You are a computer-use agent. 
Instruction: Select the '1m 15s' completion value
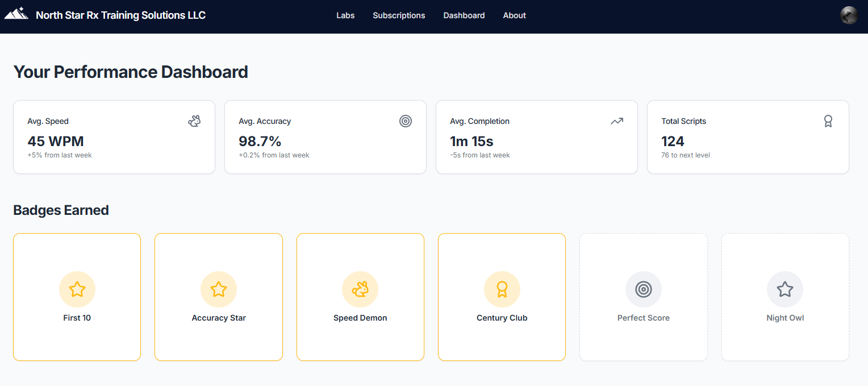click(471, 141)
